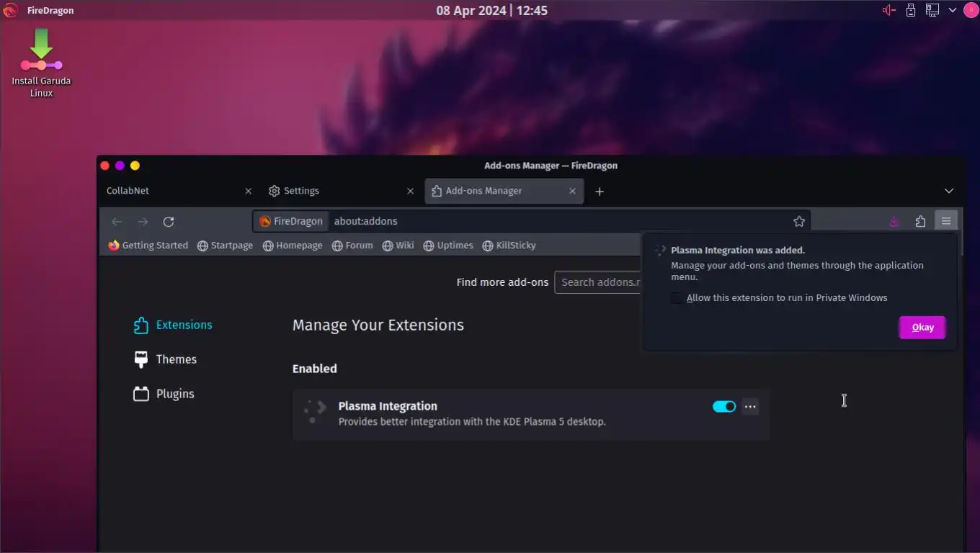980x553 pixels.
Task: Open the Wiki bookmark
Action: coord(398,246)
